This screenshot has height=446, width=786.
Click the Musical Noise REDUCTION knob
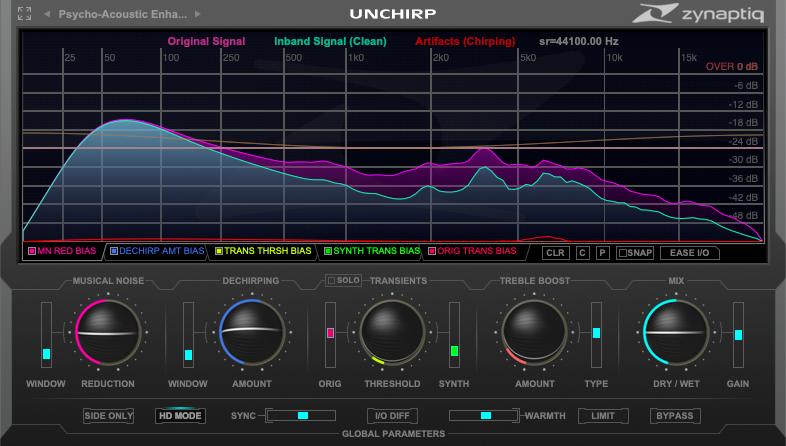coord(108,333)
